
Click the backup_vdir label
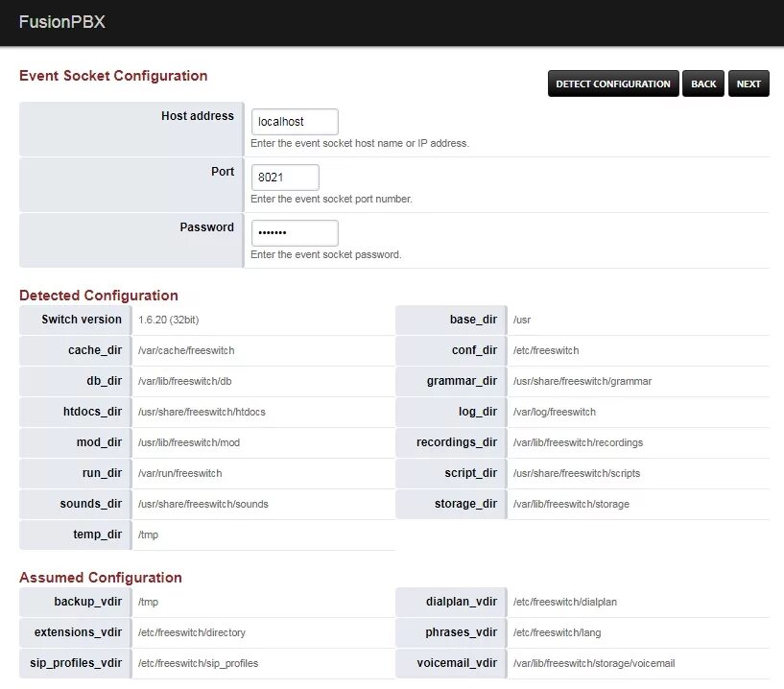[88, 602]
